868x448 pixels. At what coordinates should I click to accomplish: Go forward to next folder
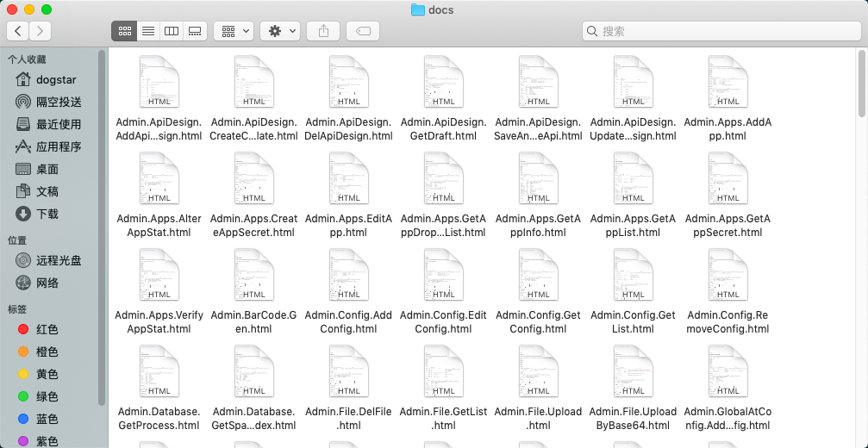[x=40, y=31]
